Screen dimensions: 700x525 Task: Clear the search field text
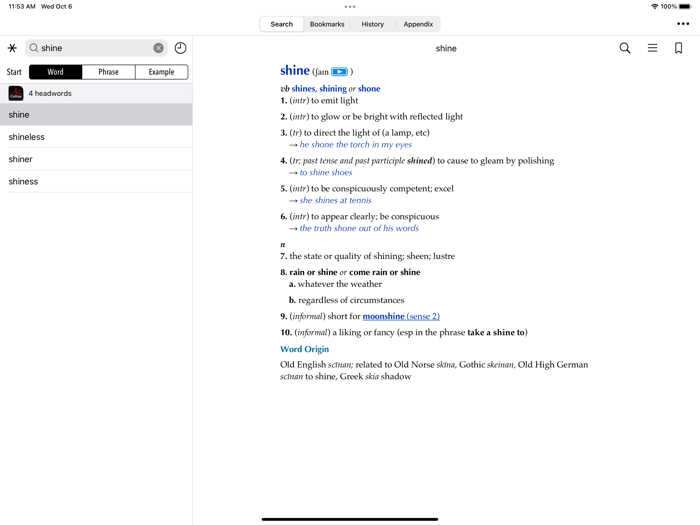point(158,48)
